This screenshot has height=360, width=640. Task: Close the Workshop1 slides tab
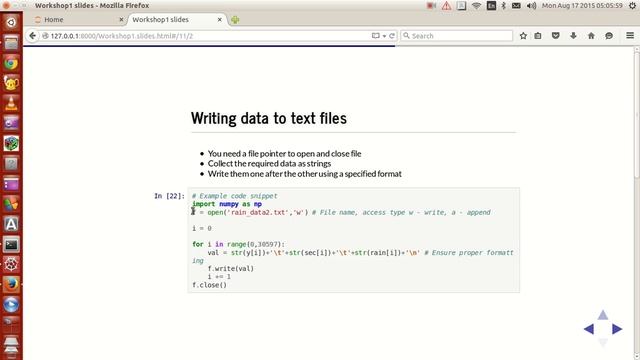coord(220,20)
